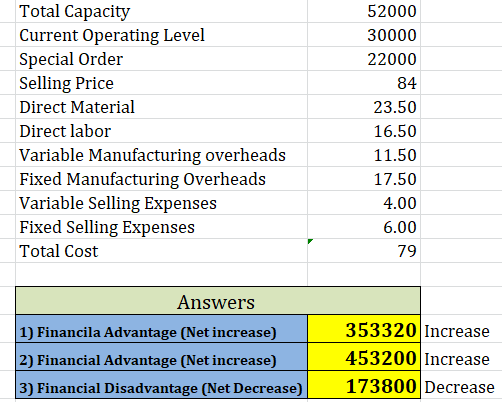Select the value 11.50 cell
The height and width of the screenshot is (402, 502).
click(364, 155)
